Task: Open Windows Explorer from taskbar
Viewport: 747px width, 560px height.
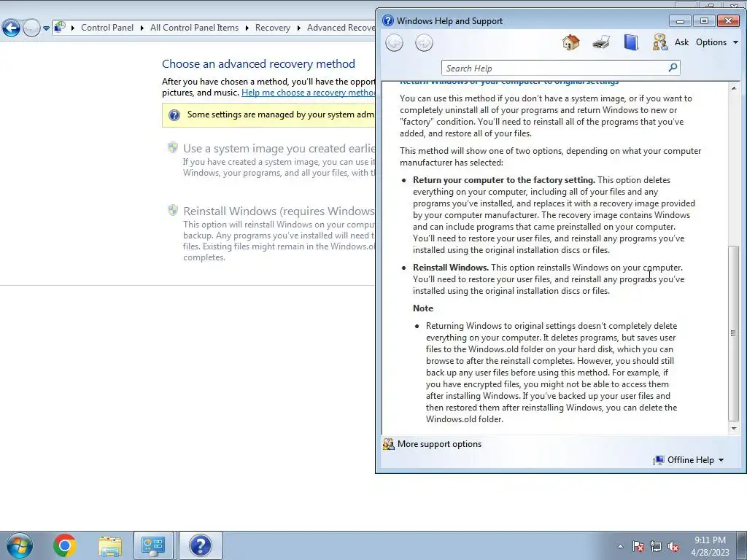Action: [x=110, y=546]
